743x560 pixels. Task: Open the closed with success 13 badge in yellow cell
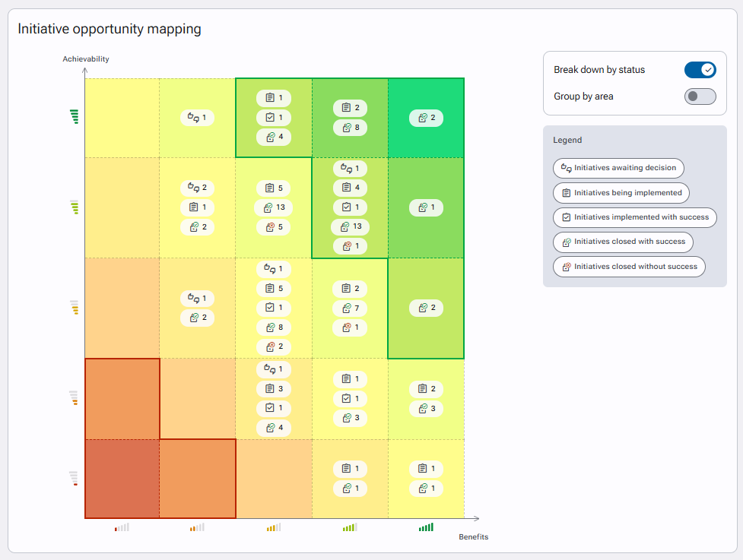pyautogui.click(x=274, y=207)
